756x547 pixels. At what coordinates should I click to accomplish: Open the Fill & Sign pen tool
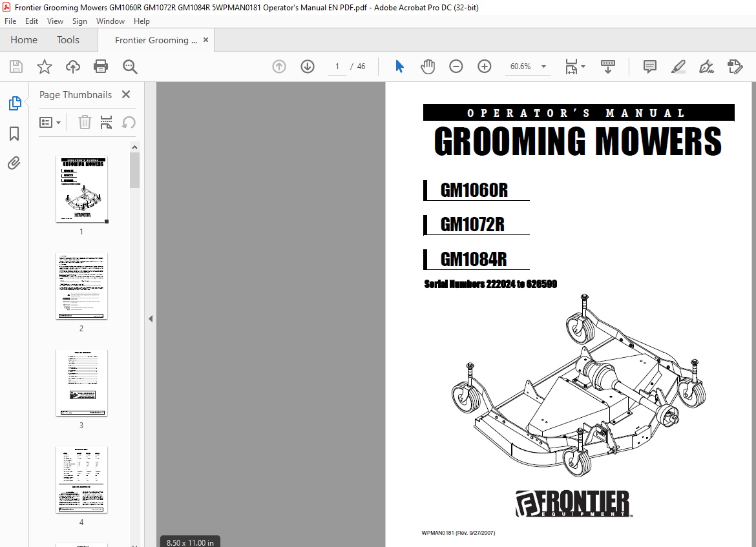707,67
